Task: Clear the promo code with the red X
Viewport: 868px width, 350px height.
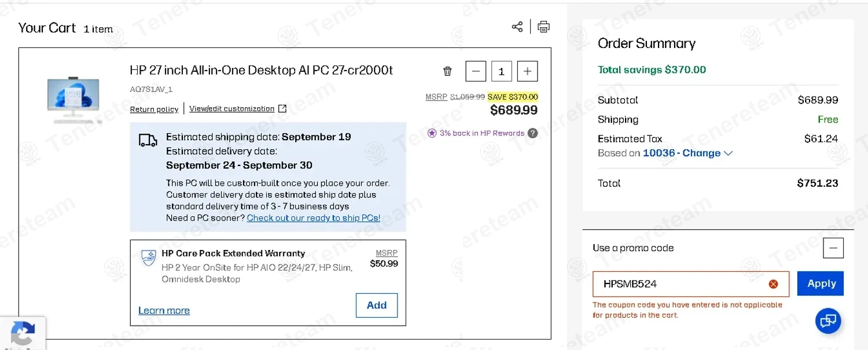Action: (x=773, y=284)
